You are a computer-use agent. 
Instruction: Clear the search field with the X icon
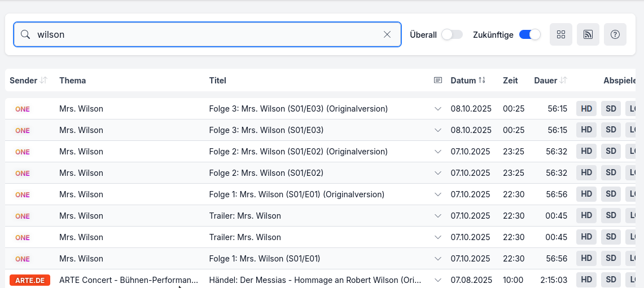point(387,34)
